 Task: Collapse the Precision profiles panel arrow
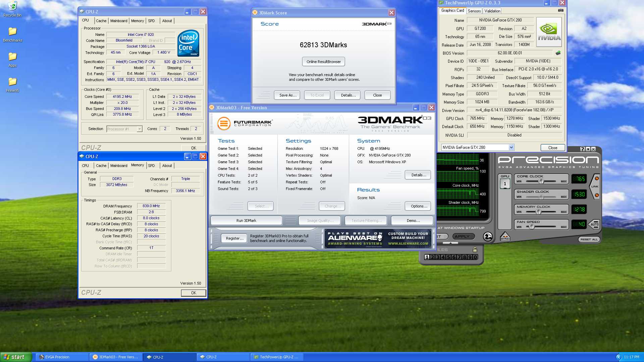451,243
